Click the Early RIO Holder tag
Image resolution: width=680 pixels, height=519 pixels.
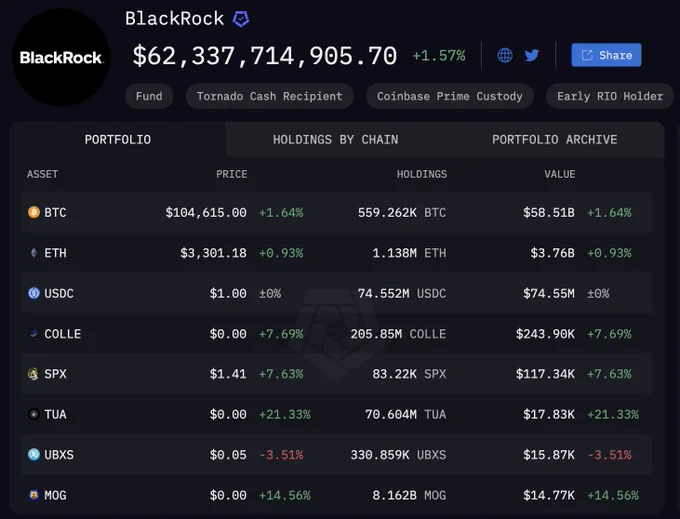(610, 96)
